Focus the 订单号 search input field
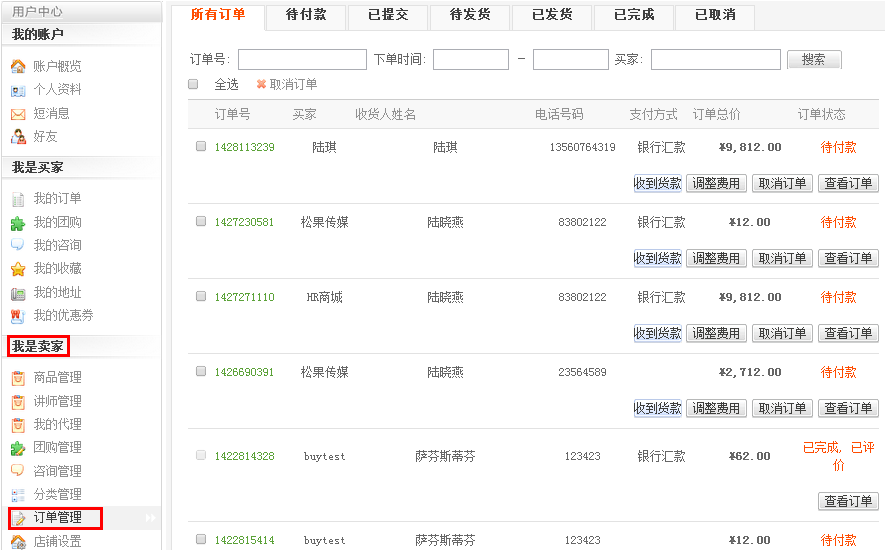The image size is (885, 550). (x=302, y=59)
